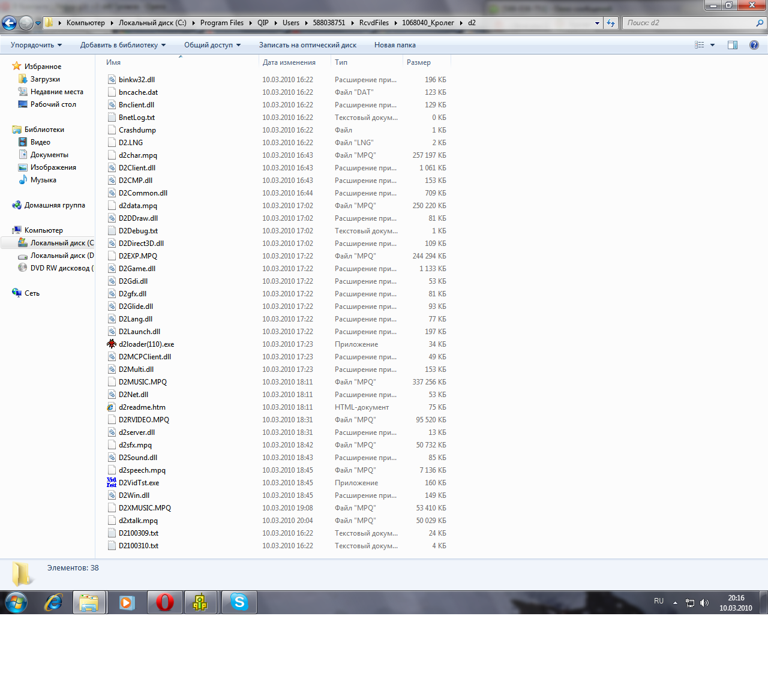
Task: Click the network tray icon
Action: pyautogui.click(x=690, y=603)
